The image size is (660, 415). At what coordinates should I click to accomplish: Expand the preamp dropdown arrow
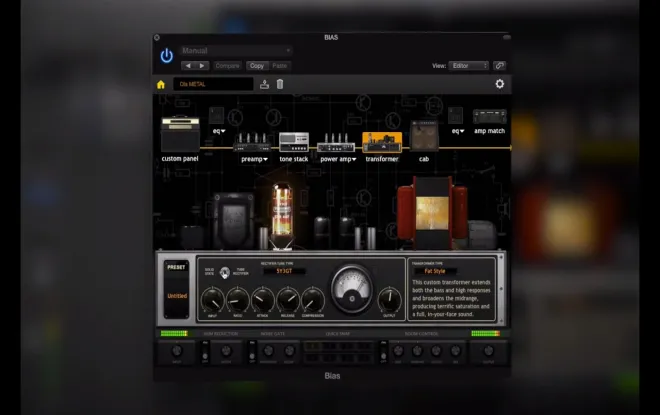(265, 159)
